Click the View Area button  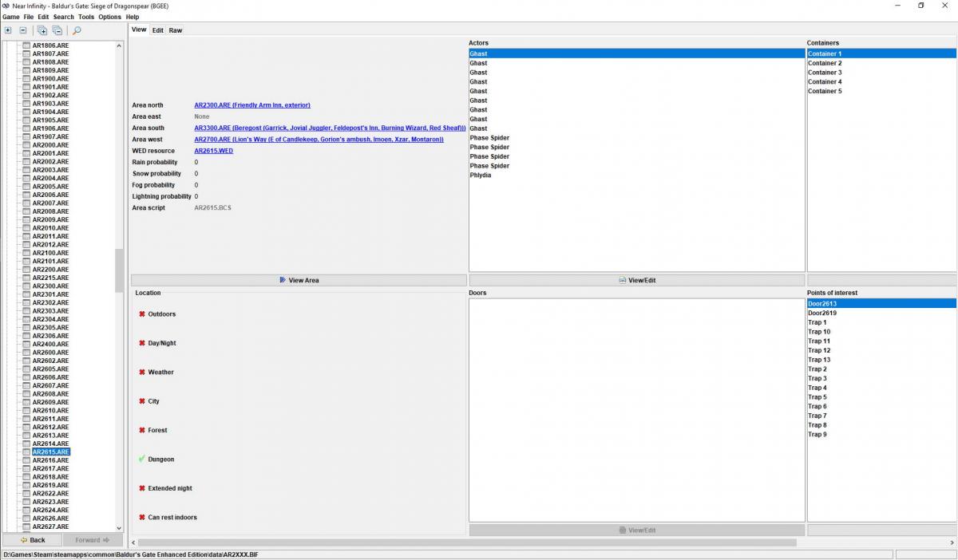click(x=299, y=280)
